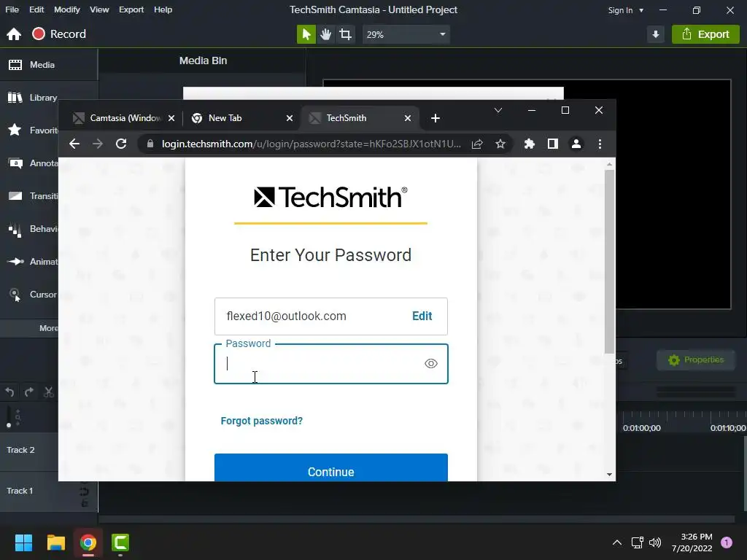The image size is (747, 560).
Task: Open Chrome three-dot menu
Action: point(600,144)
